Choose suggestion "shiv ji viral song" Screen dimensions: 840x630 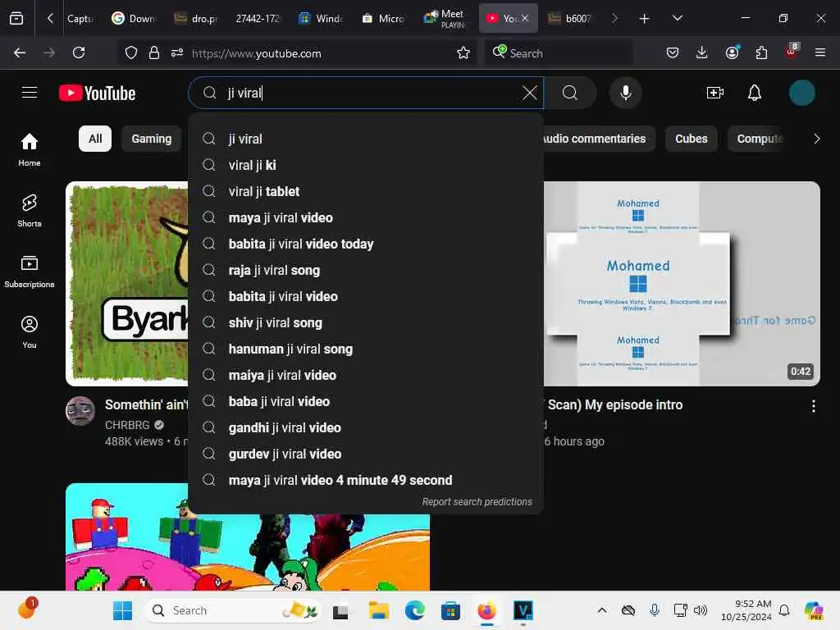click(x=366, y=322)
